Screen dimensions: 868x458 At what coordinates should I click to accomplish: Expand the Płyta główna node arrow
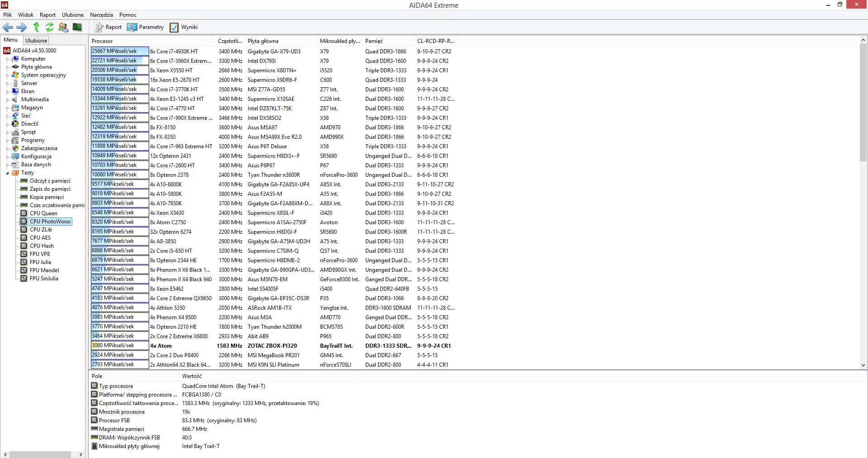pyautogui.click(x=7, y=67)
